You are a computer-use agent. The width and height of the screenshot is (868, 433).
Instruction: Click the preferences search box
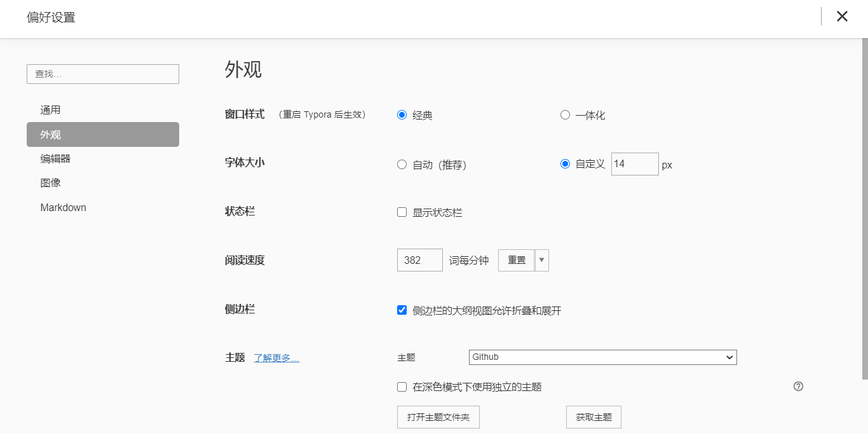[x=102, y=74]
